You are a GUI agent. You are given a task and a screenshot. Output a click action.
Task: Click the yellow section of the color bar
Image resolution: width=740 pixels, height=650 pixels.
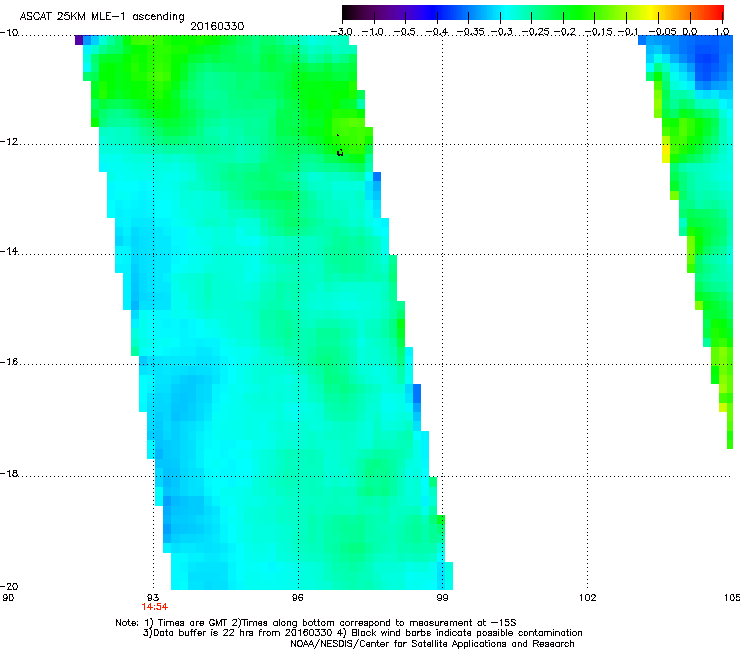(651, 12)
